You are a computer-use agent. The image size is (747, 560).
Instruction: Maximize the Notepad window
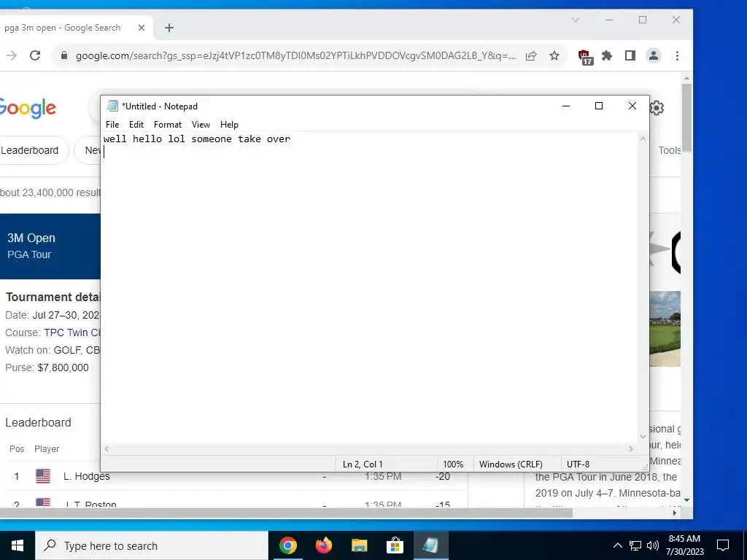tap(599, 106)
